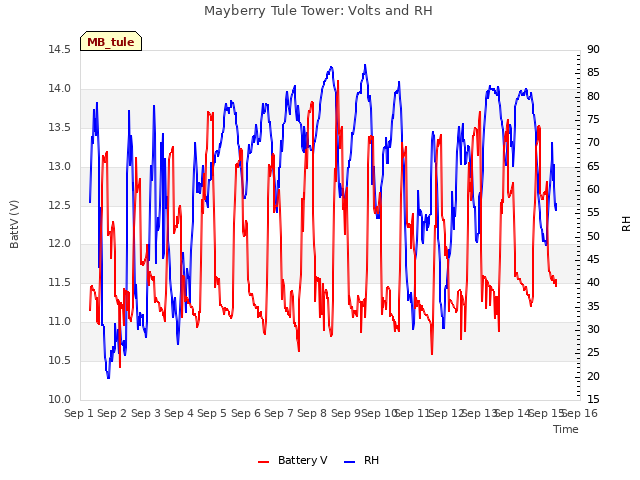Click the 55 right axis tick
Screen dimensions: 640x480
(x=593, y=213)
